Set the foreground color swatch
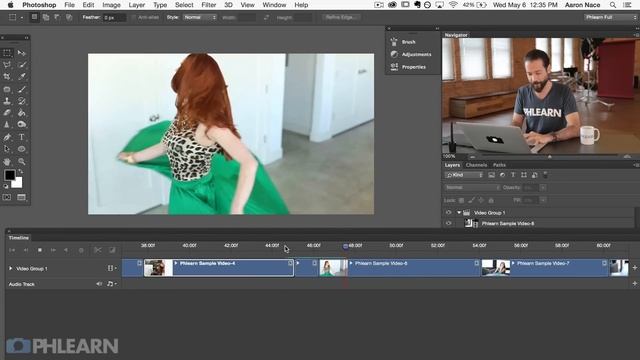 [10, 176]
